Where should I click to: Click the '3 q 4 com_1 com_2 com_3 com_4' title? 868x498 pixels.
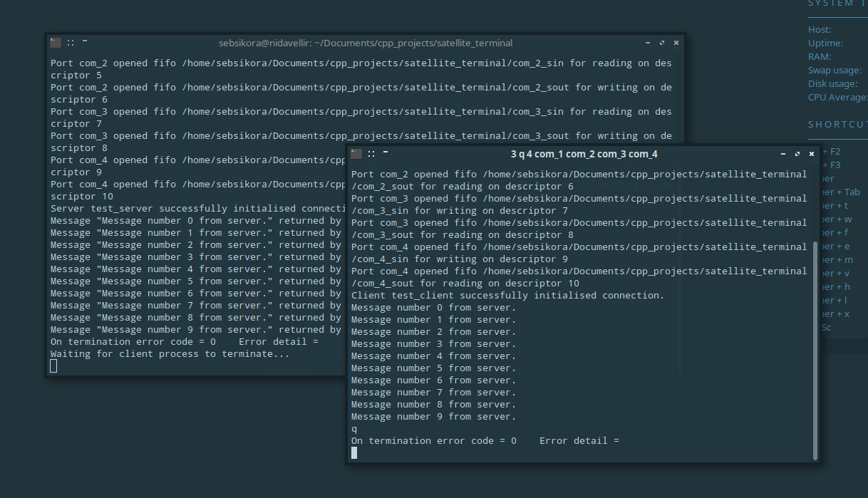click(584, 154)
